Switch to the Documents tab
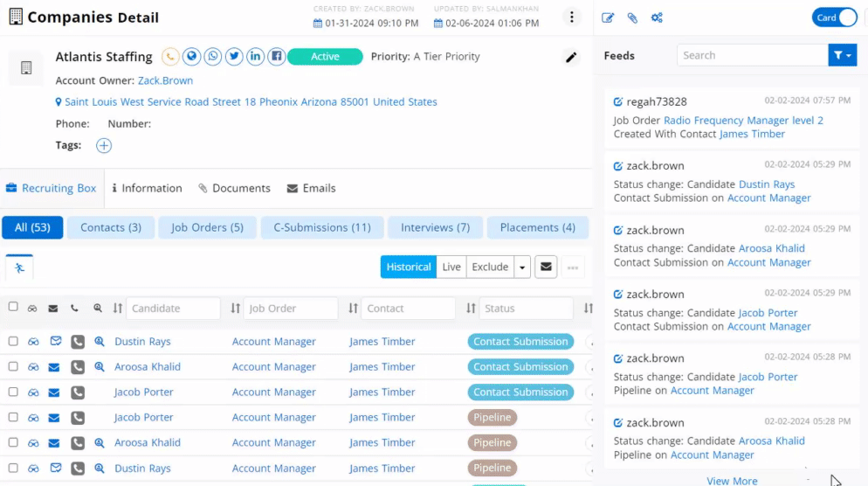This screenshot has height=486, width=868. (235, 189)
